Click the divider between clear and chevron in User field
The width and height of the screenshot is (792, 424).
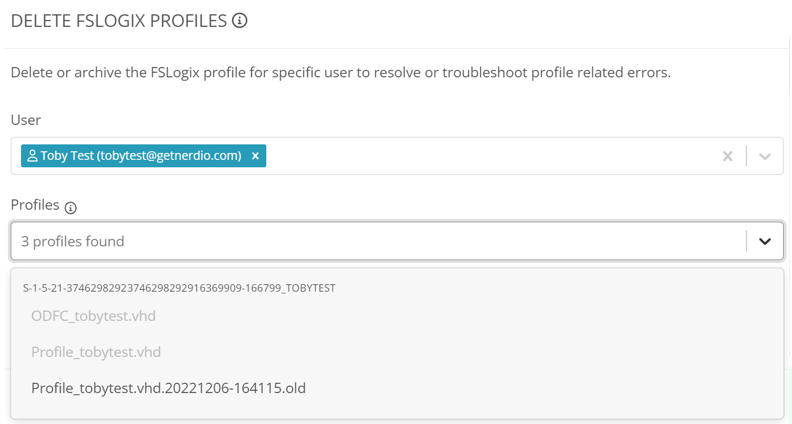(x=746, y=156)
